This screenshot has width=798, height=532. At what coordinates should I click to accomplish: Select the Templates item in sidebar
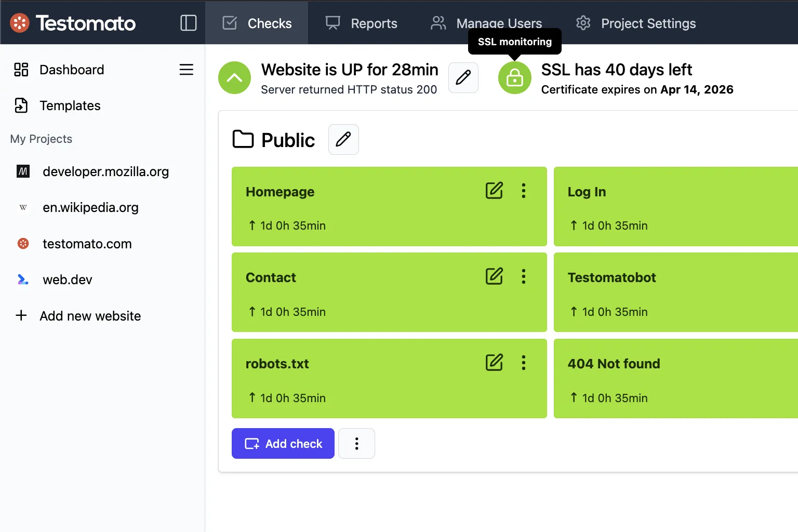[x=70, y=105]
